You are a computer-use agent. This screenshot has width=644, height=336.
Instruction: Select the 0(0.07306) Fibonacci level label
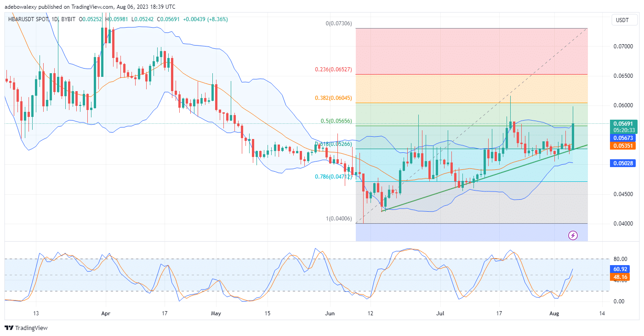[339, 23]
